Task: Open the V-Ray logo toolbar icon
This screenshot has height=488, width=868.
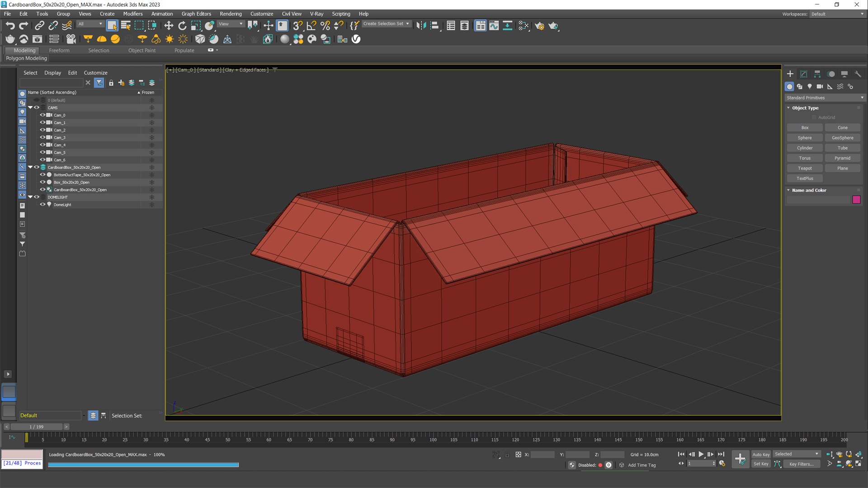Action: click(x=356, y=39)
